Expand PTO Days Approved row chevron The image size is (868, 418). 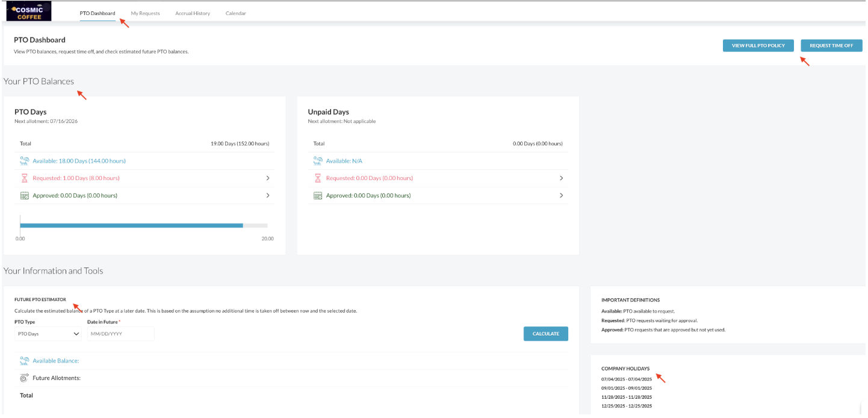point(268,196)
